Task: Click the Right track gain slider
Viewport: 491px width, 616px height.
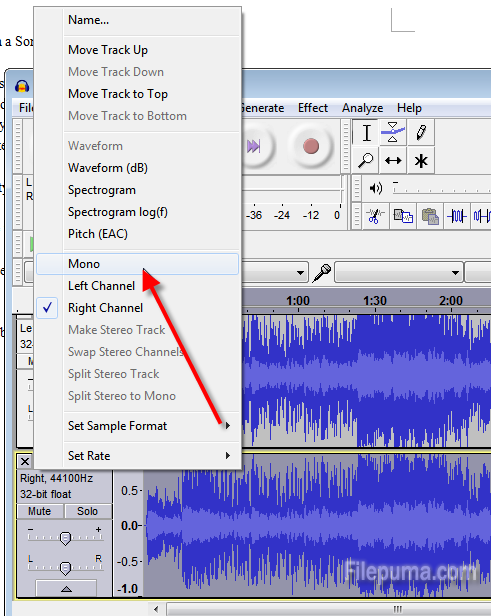Action: pyautogui.click(x=65, y=538)
